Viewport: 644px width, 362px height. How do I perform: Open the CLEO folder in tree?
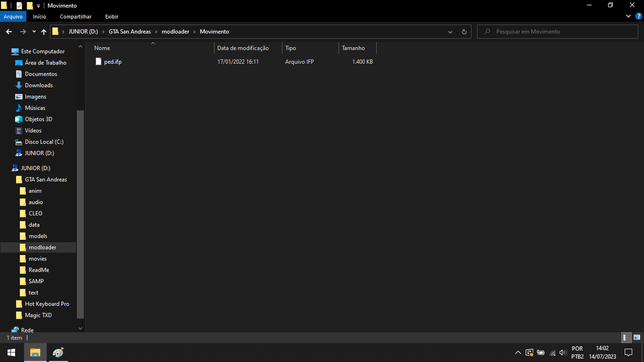coord(35,214)
